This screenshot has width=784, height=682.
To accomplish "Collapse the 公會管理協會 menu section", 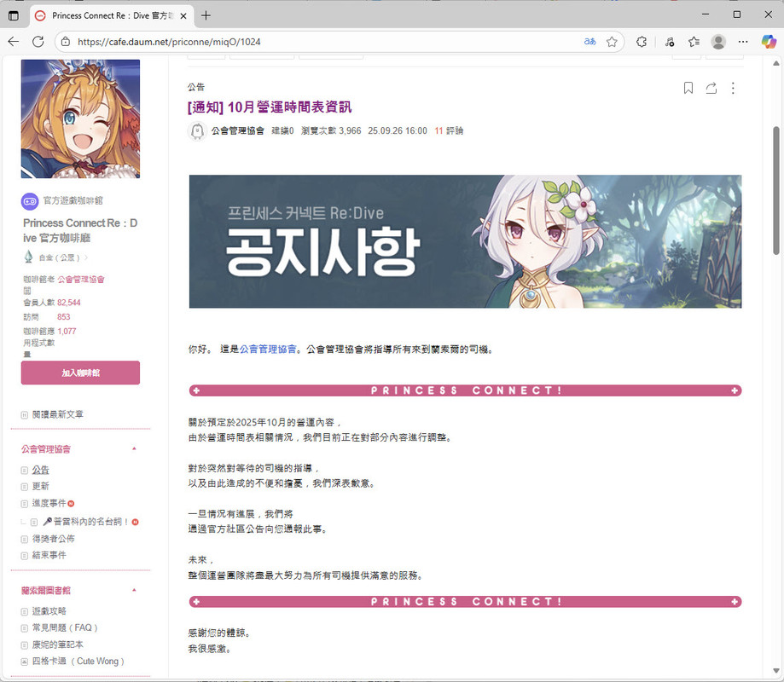I will [x=134, y=448].
